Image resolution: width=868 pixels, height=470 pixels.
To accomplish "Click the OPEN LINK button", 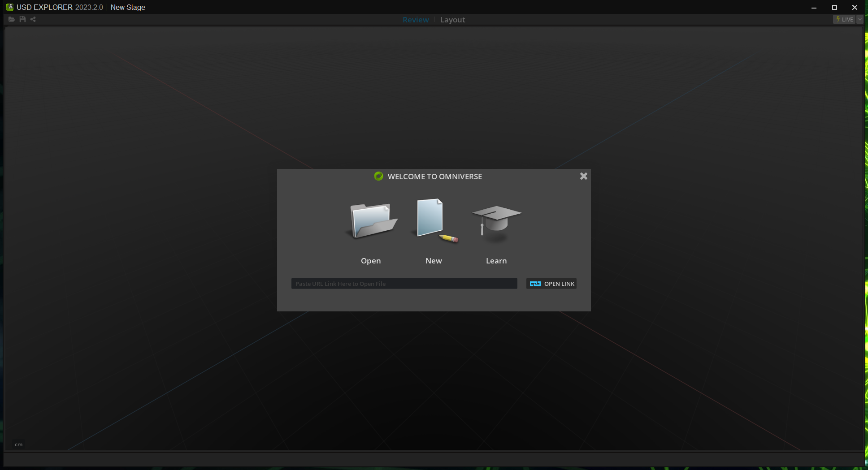I will pos(551,284).
